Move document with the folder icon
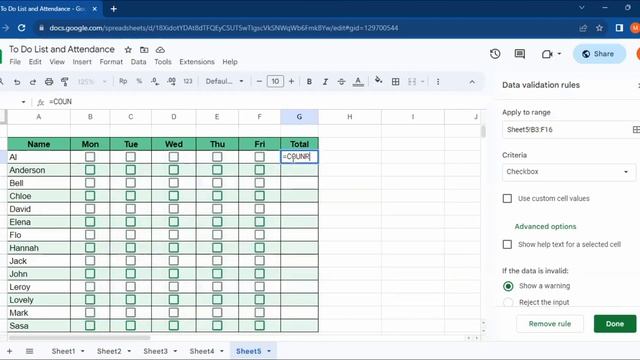 click(x=144, y=50)
